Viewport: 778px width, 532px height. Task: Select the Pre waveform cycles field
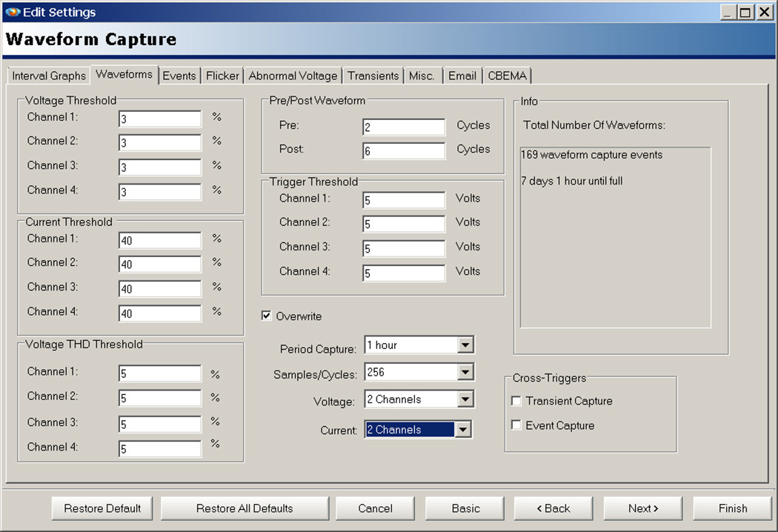click(x=403, y=126)
